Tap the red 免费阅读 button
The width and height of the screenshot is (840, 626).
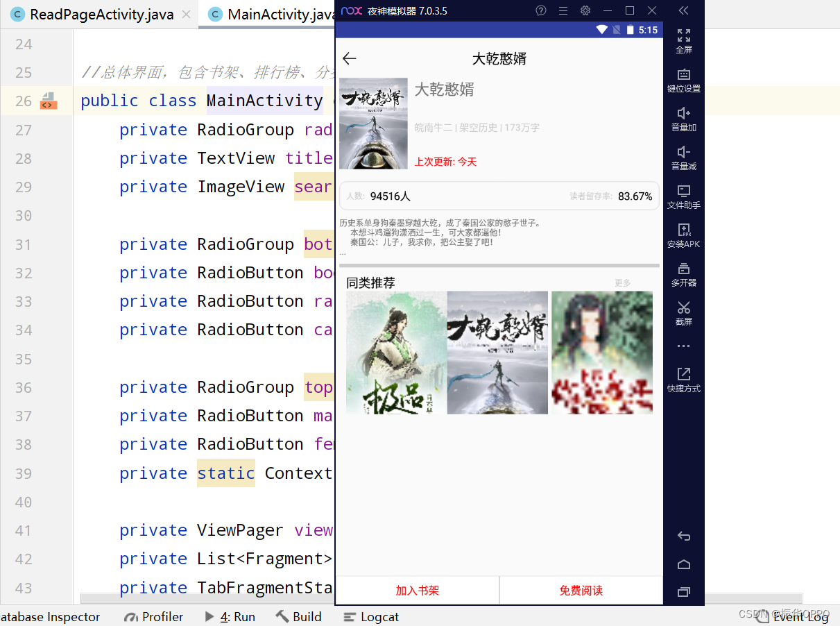pos(581,591)
